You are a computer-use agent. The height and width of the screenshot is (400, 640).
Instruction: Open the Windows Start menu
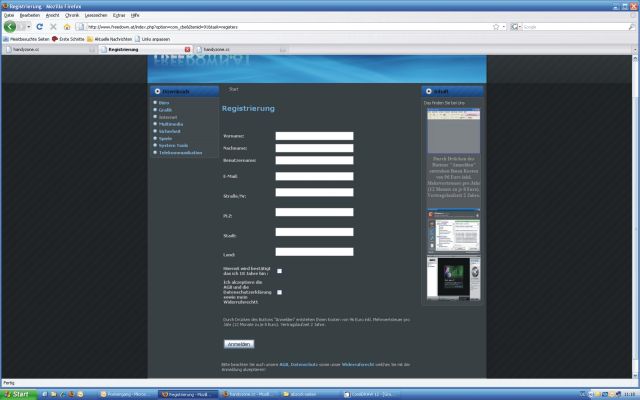click(x=18, y=394)
